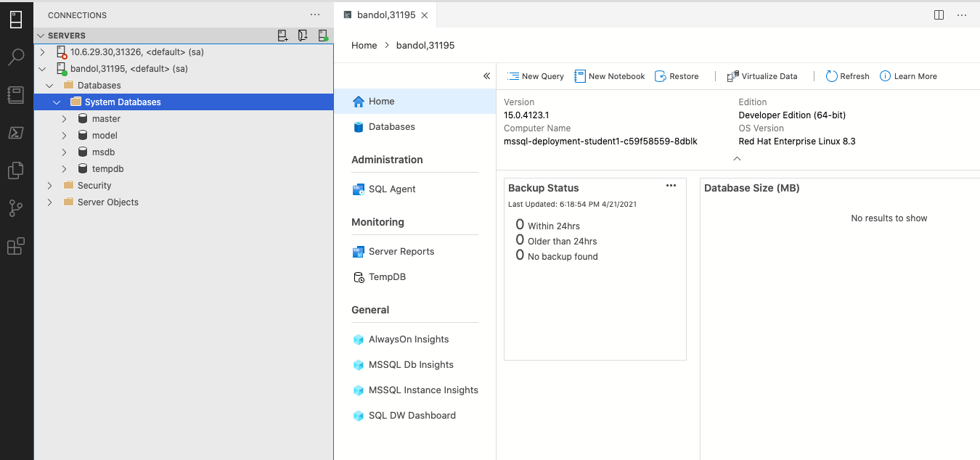Open the Search icon in activity bar

[x=16, y=57]
